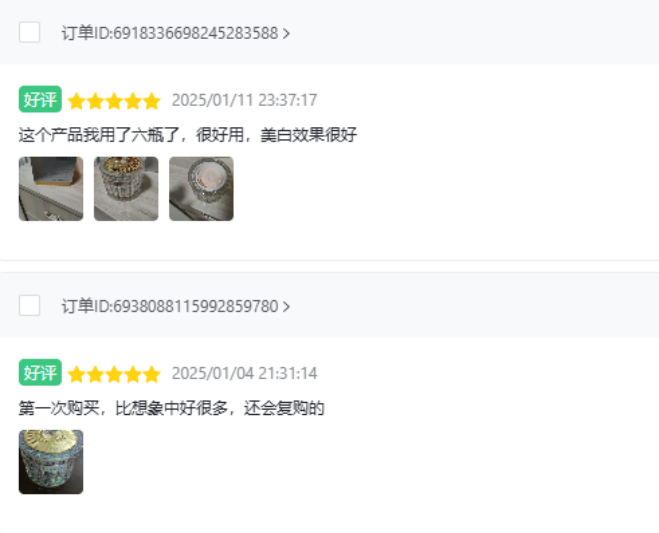View the gold-lid crystal jar photo
Viewport: 659px width, 533px height.
(126, 189)
